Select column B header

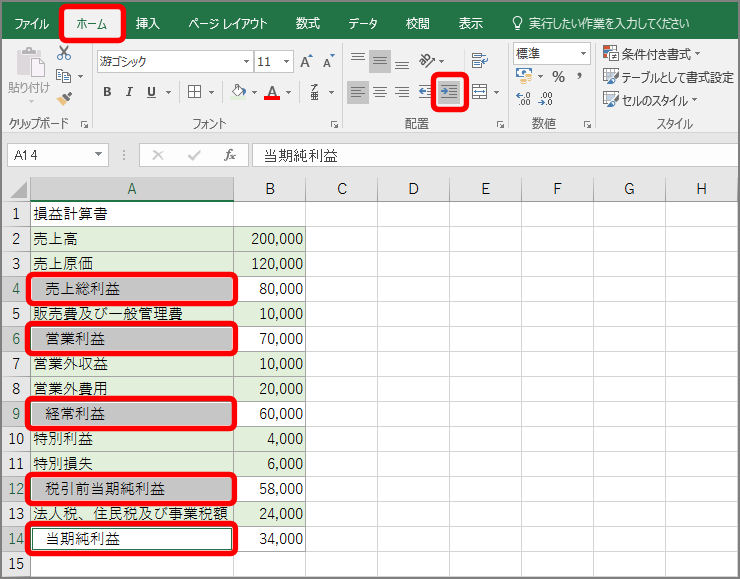click(269, 189)
